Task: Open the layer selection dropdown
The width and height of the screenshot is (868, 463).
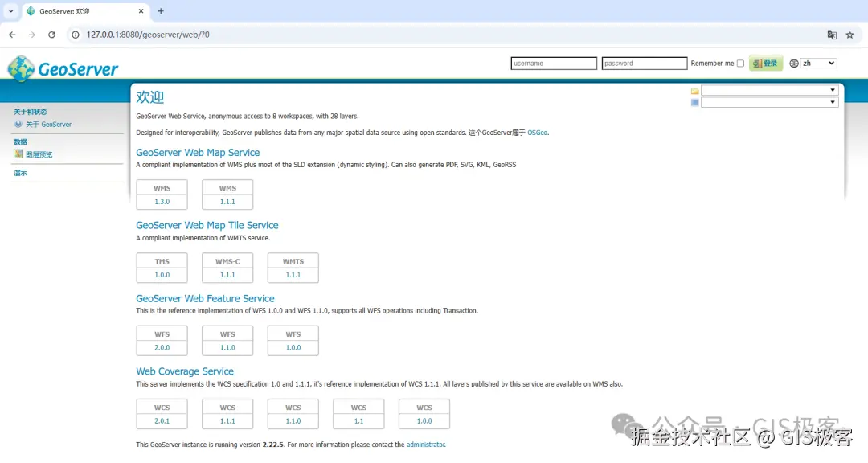Action: [x=769, y=102]
